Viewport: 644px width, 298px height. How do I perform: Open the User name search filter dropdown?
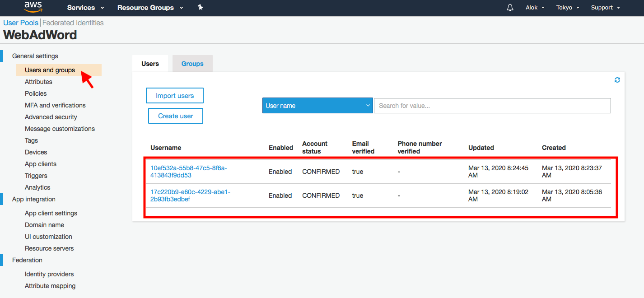point(317,106)
